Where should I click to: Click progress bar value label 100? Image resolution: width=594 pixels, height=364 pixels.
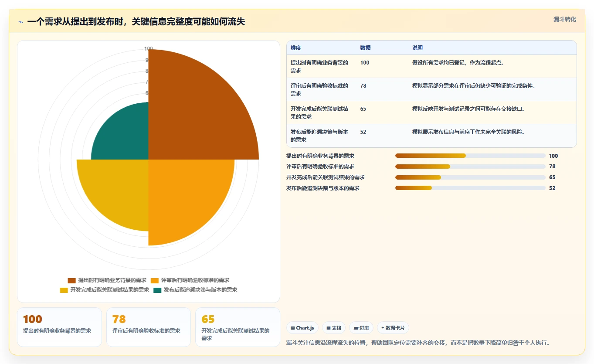point(553,156)
